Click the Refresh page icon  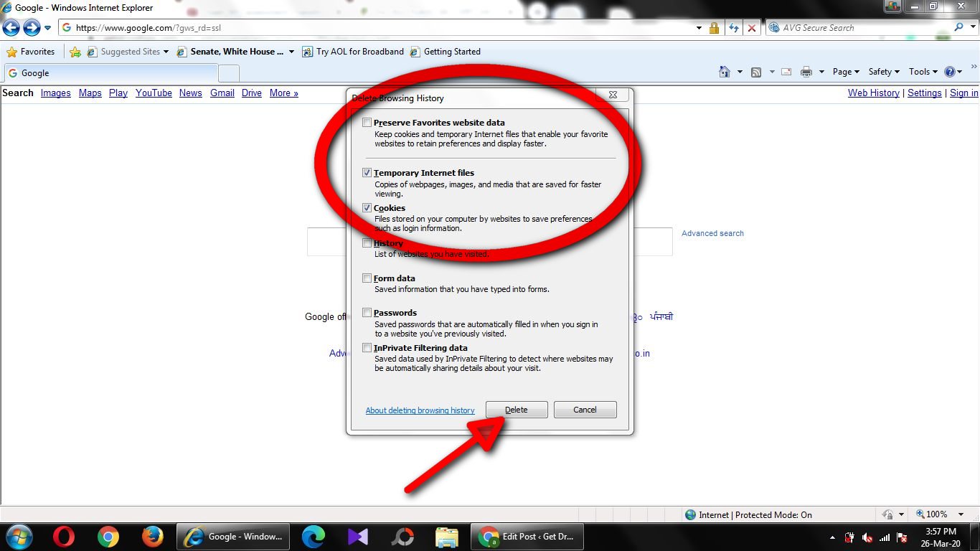tap(733, 27)
